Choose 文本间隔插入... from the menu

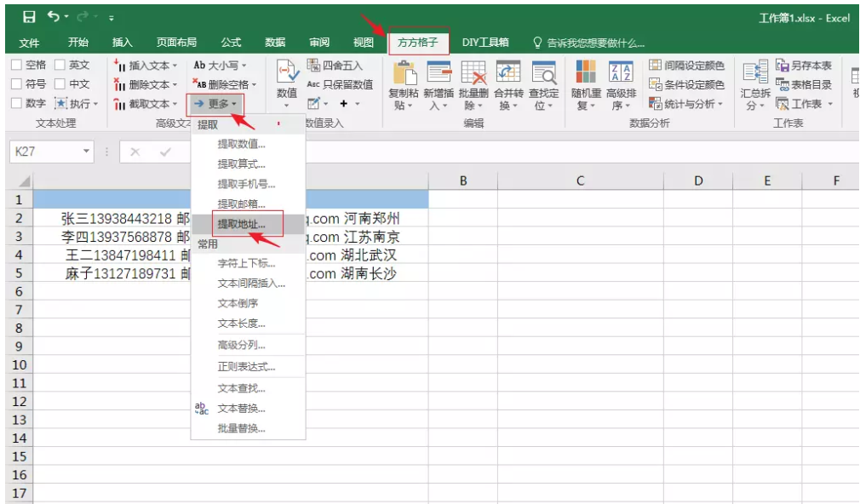(x=248, y=283)
